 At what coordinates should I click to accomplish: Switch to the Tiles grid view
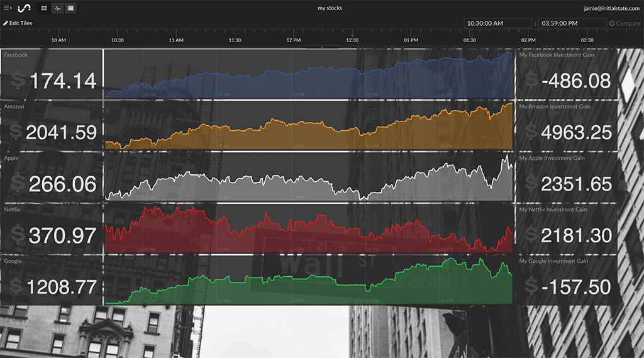click(44, 8)
